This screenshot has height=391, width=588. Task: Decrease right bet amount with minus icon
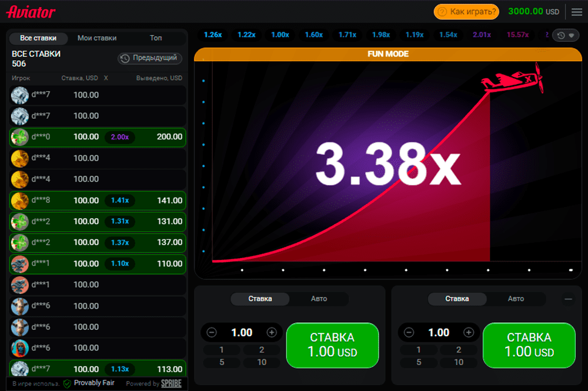pos(409,333)
